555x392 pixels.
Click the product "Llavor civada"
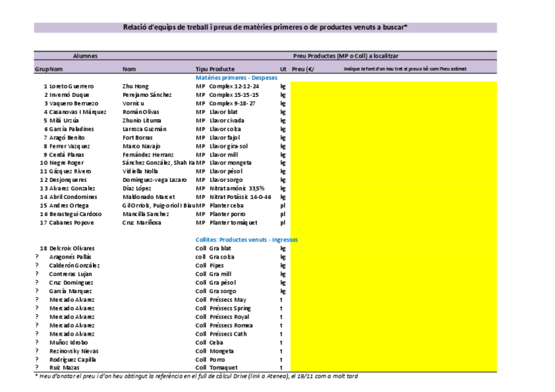226,120
